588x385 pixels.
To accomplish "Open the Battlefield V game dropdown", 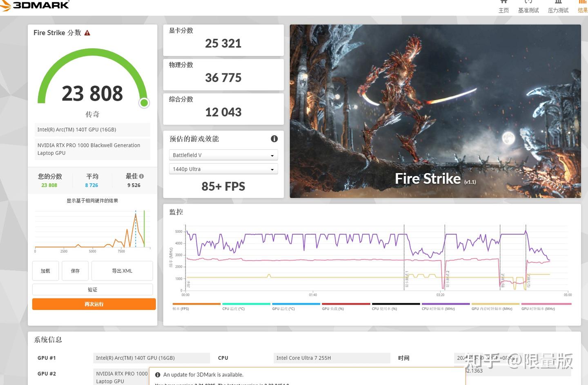I will (x=223, y=155).
